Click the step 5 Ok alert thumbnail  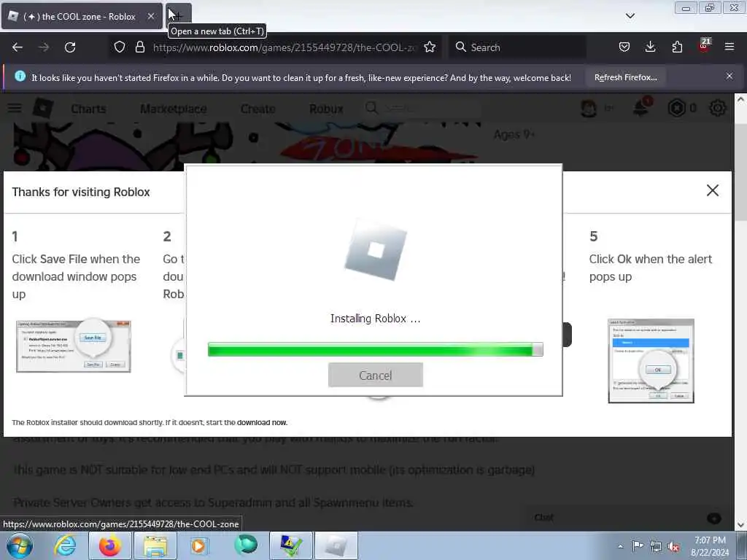coord(651,361)
